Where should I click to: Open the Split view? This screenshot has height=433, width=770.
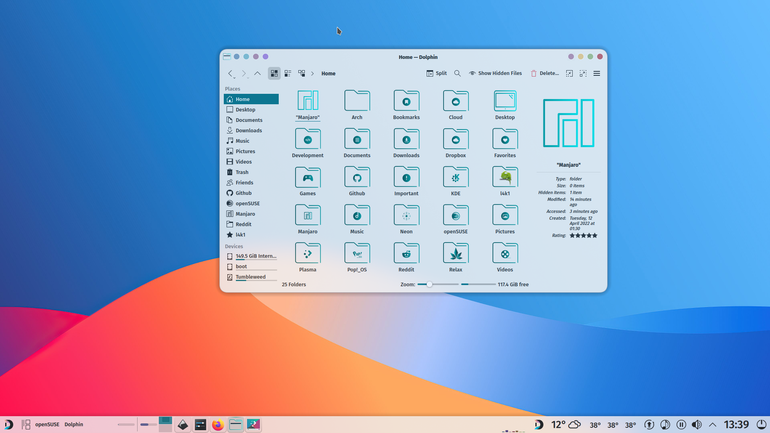(436, 73)
